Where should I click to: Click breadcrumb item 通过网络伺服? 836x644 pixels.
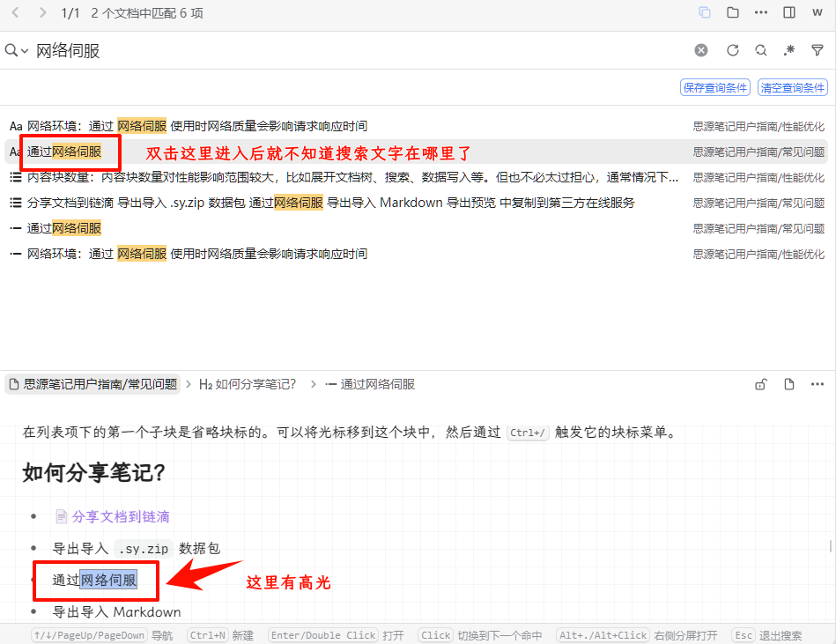[x=370, y=384]
